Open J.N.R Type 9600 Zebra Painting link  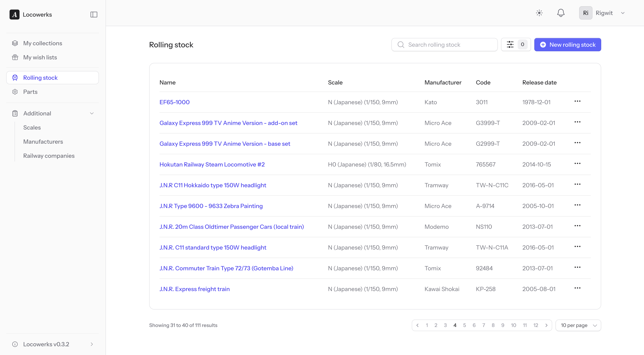tap(211, 206)
